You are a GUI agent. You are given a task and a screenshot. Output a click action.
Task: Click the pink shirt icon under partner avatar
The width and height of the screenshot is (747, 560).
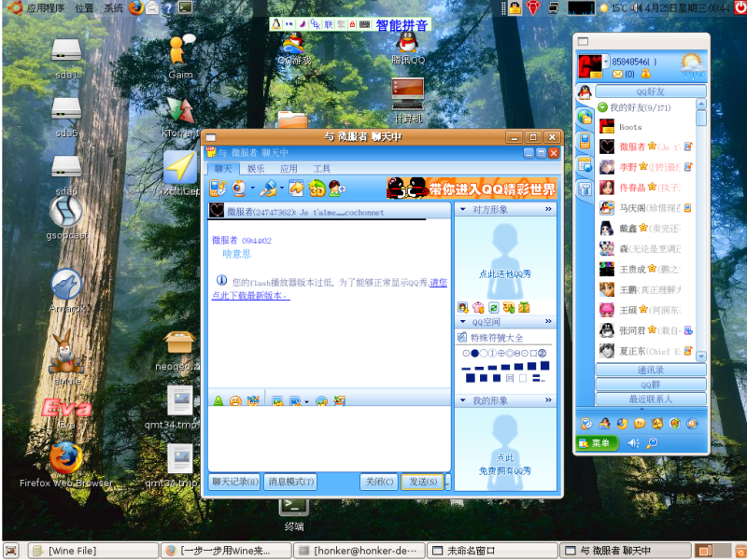[x=478, y=308]
